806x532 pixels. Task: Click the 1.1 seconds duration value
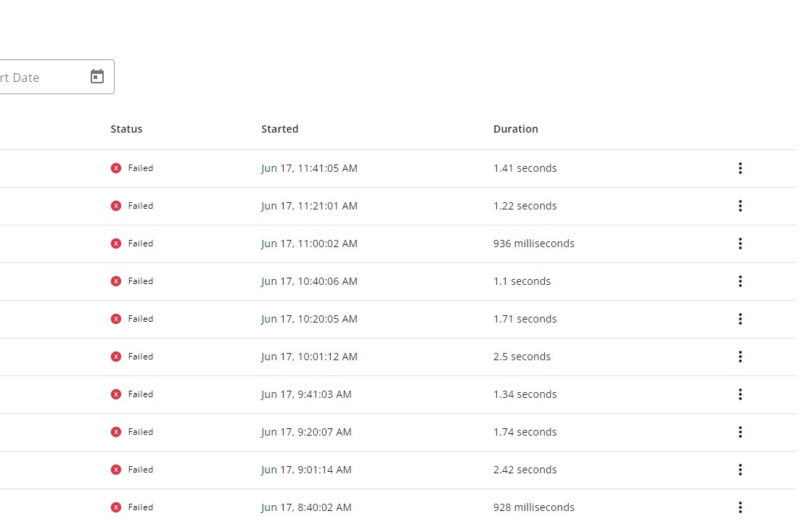pos(522,281)
